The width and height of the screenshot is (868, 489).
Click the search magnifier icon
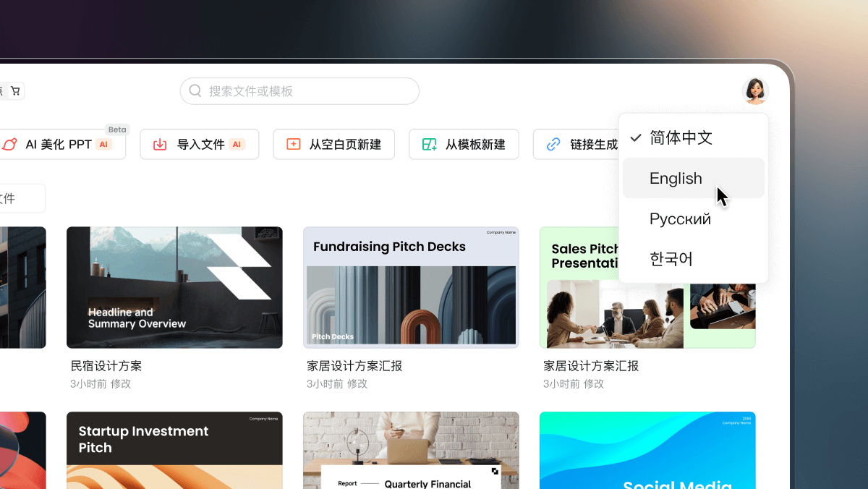(195, 91)
